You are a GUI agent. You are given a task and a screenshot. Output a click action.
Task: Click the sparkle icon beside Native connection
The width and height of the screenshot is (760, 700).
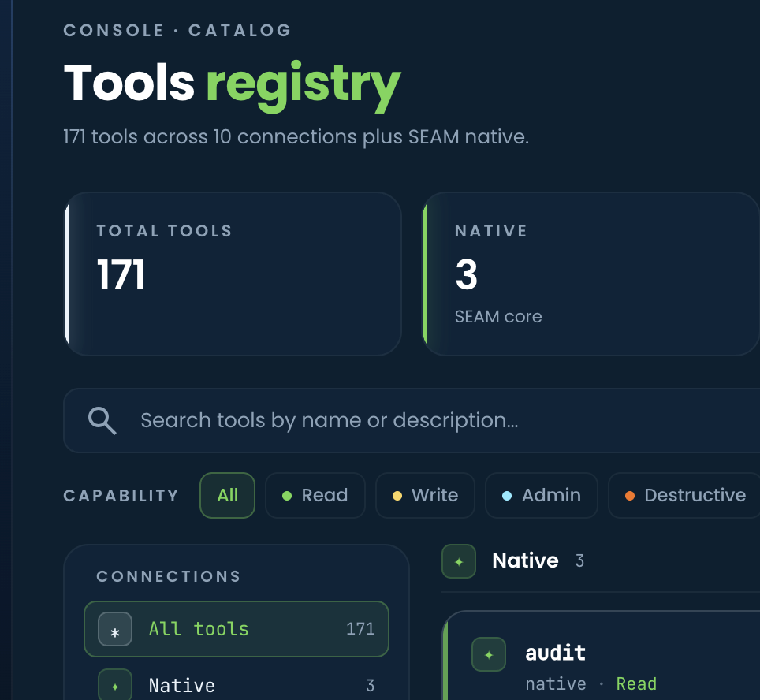click(x=115, y=686)
